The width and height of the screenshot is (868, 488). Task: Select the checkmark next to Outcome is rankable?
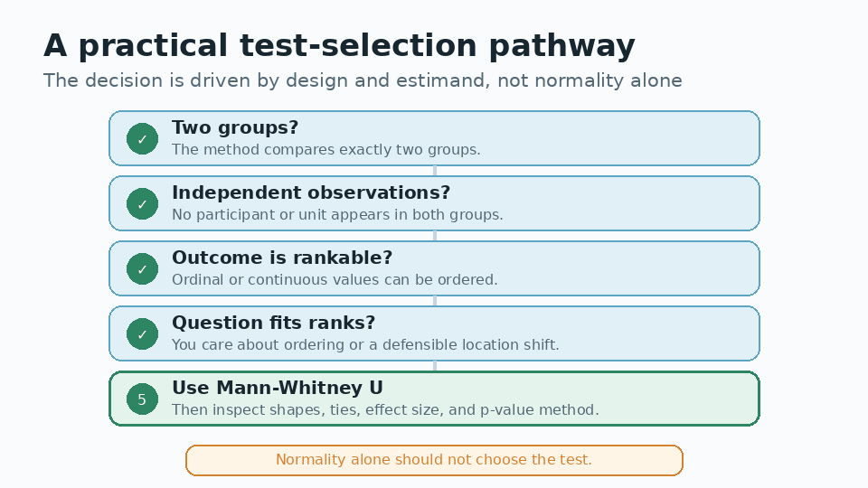[142, 269]
